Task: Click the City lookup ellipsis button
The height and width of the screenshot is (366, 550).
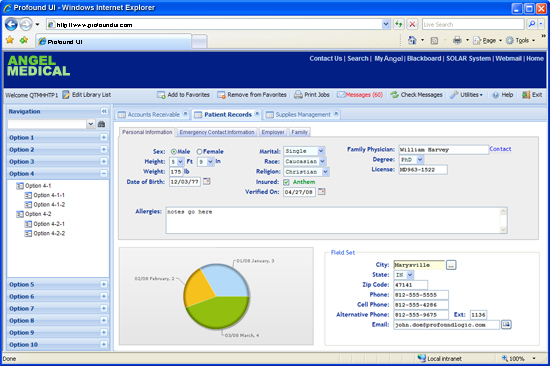Action: pos(451,265)
